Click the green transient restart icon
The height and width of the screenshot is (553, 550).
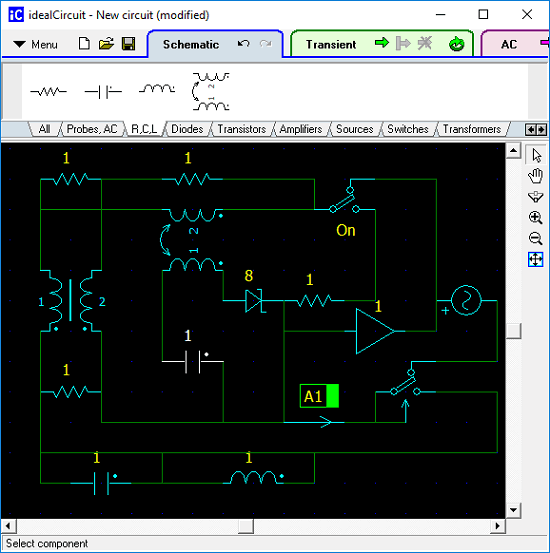point(457,44)
